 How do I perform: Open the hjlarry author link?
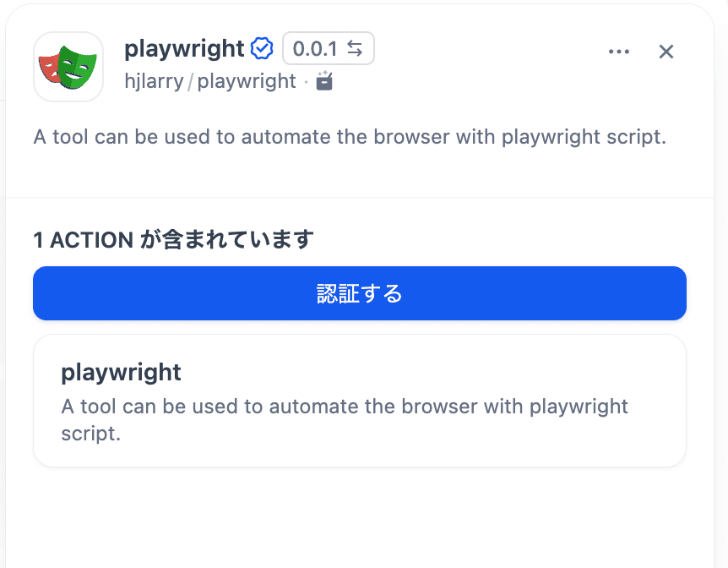point(154,81)
